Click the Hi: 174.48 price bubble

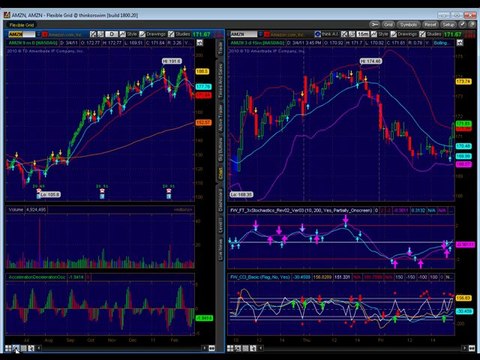tap(371, 61)
